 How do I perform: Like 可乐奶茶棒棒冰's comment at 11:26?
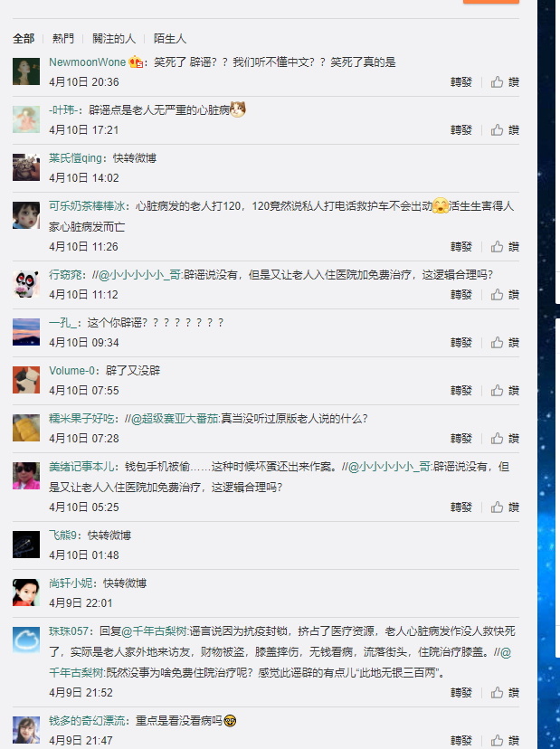click(505, 246)
